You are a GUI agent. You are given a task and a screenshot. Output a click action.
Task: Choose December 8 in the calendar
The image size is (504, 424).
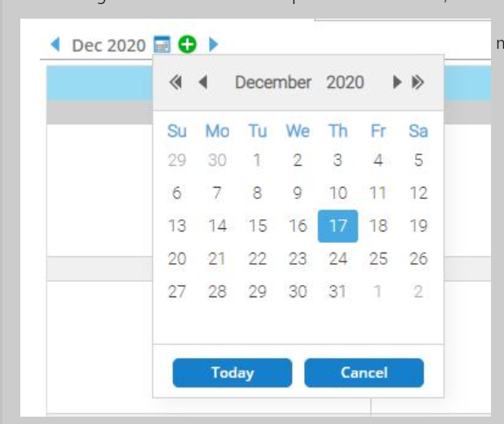tap(257, 193)
